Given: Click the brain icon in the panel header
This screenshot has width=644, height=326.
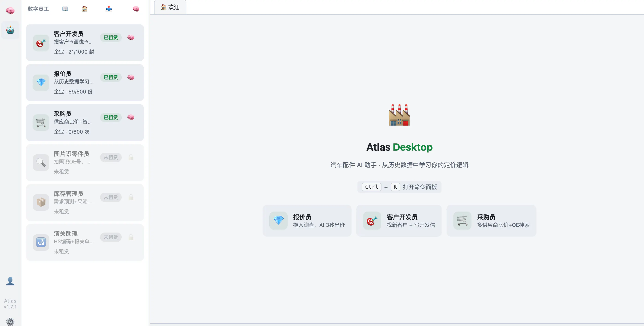Looking at the screenshot, I should 136,9.
